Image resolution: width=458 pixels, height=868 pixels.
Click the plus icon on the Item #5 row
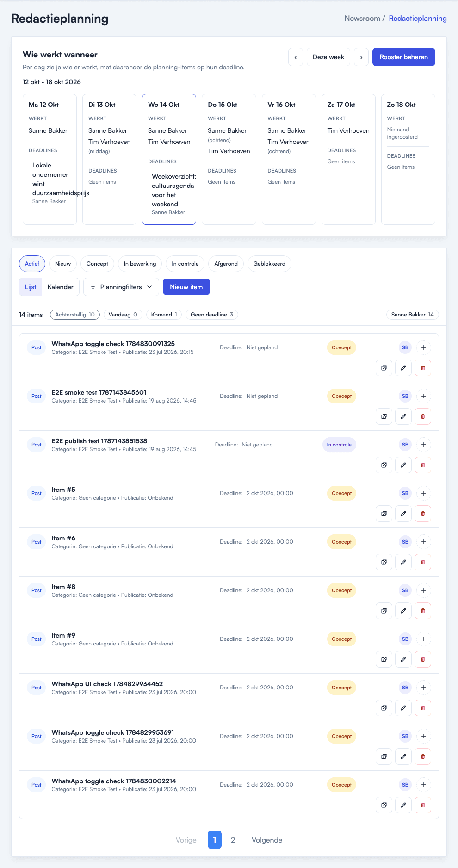point(424,493)
